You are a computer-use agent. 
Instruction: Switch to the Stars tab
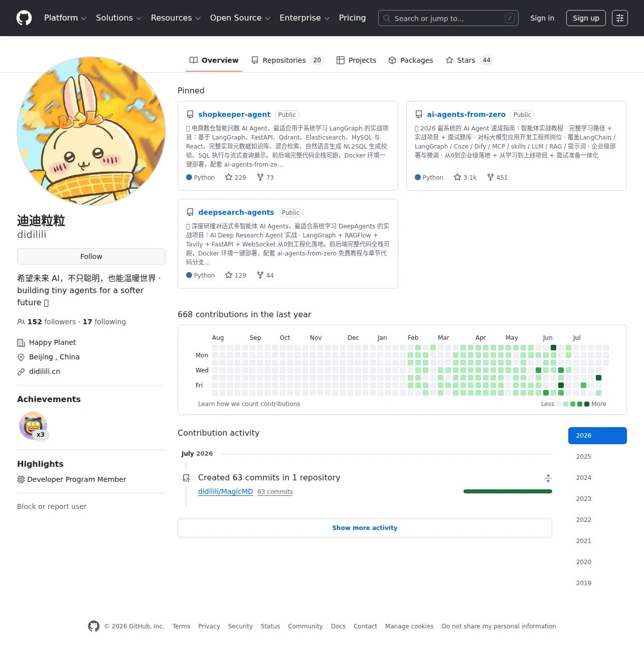[x=469, y=60]
